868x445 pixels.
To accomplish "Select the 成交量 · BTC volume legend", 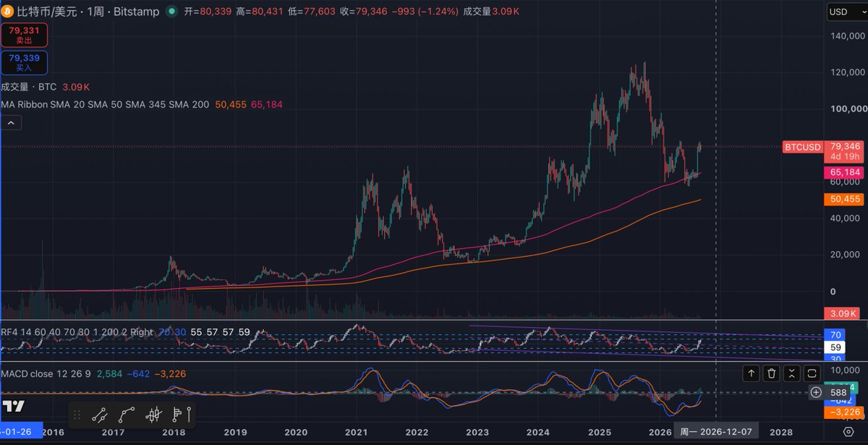I will coord(29,86).
